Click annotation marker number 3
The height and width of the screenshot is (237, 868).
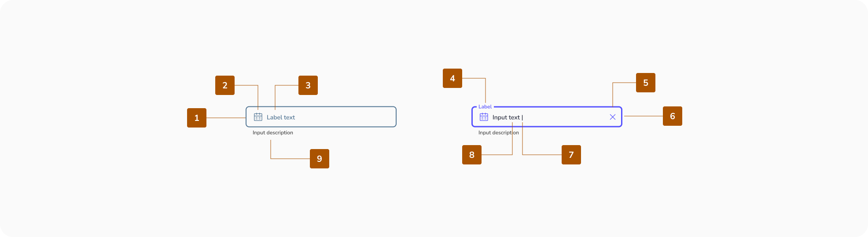point(308,85)
